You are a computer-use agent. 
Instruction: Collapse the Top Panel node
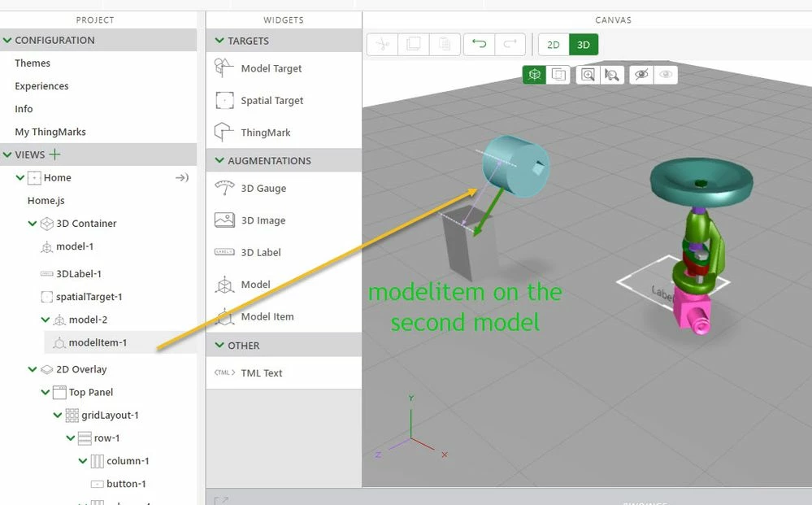click(45, 392)
